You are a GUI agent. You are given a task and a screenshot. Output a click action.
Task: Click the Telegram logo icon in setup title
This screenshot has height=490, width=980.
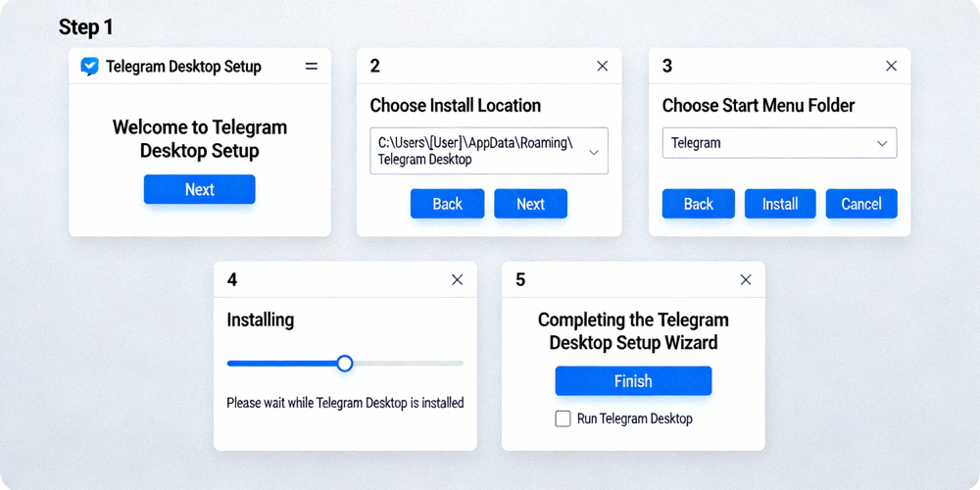tap(89, 67)
